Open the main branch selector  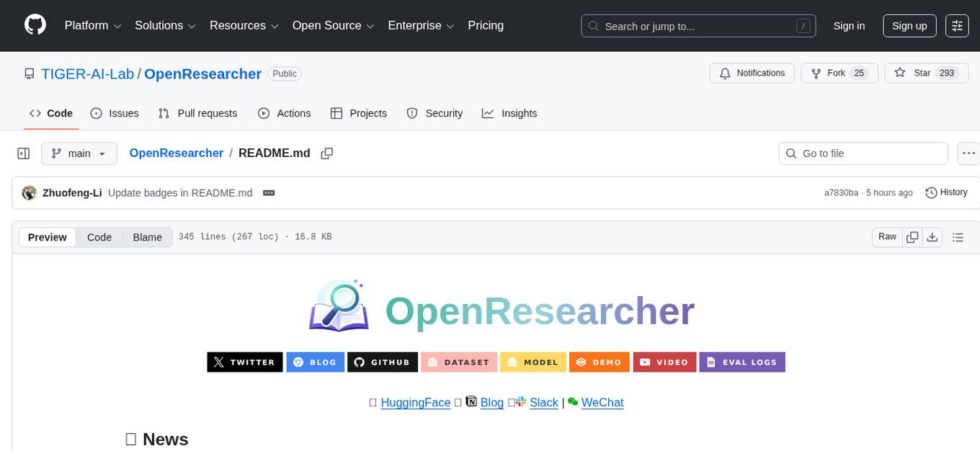coord(79,153)
